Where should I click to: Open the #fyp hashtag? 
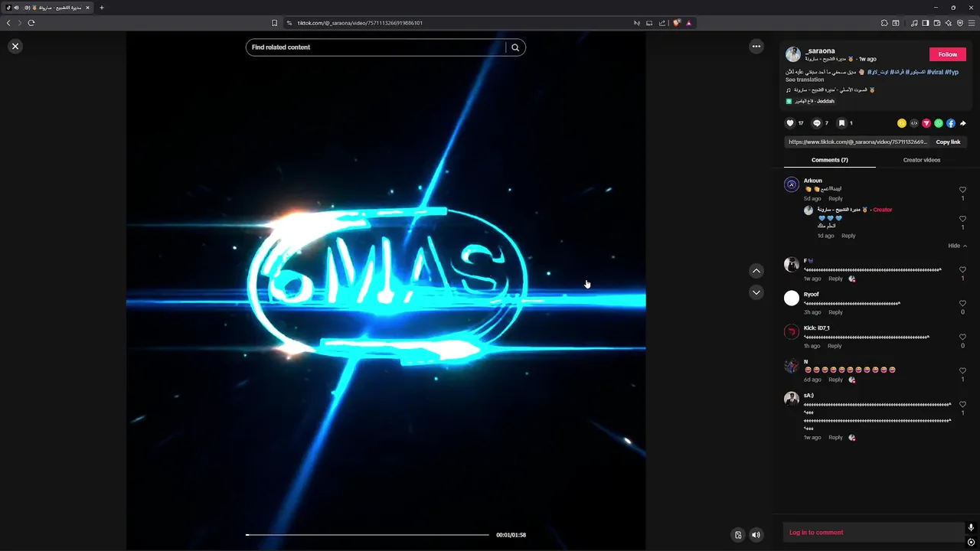click(952, 72)
